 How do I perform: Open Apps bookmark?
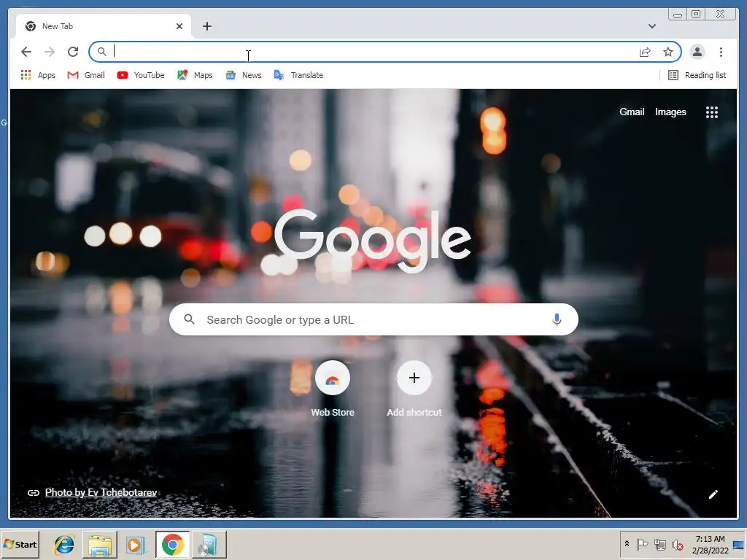pos(38,75)
